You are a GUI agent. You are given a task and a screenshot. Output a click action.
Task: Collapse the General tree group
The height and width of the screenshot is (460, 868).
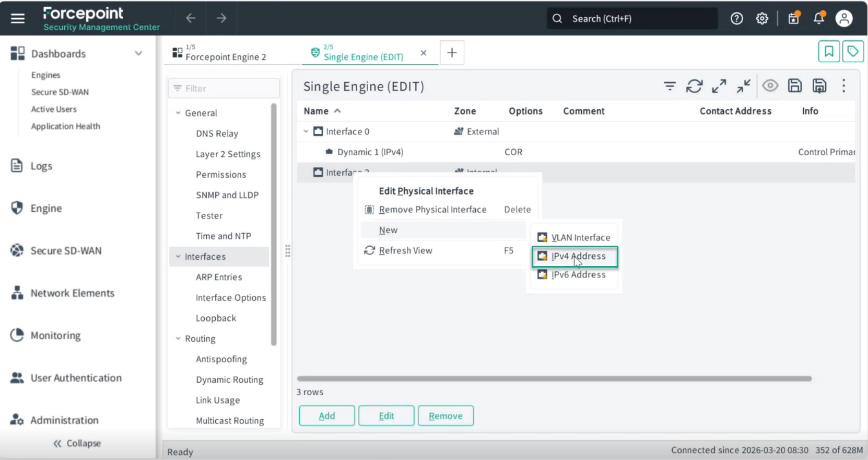click(178, 113)
